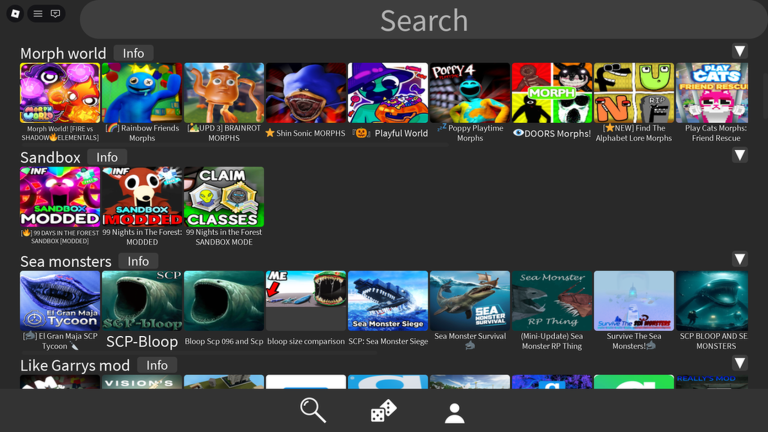Viewport: 768px width, 432px height.
Task: Click the 'Like Garrys mod' heading
Action: tap(75, 366)
